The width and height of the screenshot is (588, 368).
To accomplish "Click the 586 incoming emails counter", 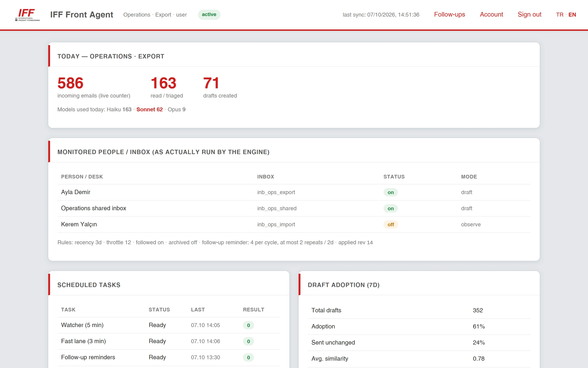I will pyautogui.click(x=71, y=83).
